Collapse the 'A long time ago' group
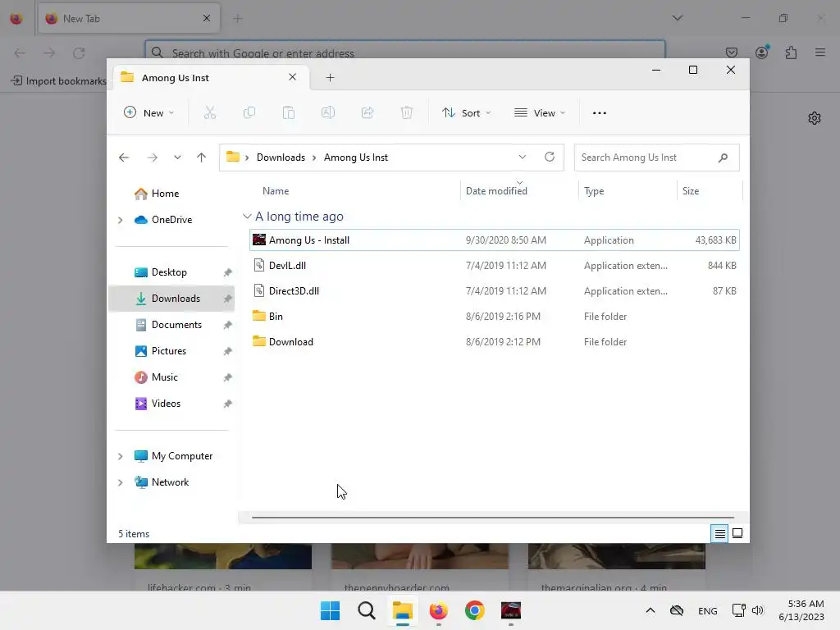This screenshot has height=630, width=840. (x=247, y=217)
